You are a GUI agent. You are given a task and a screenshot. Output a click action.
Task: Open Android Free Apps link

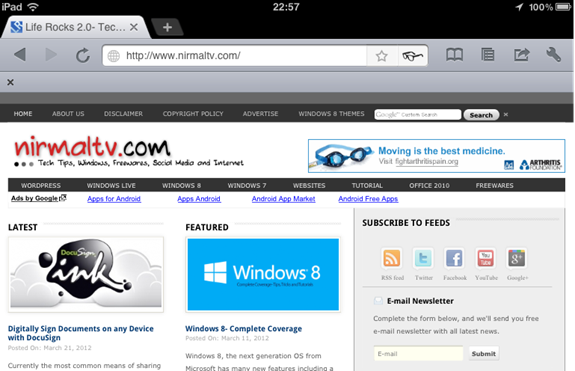pyautogui.click(x=368, y=199)
